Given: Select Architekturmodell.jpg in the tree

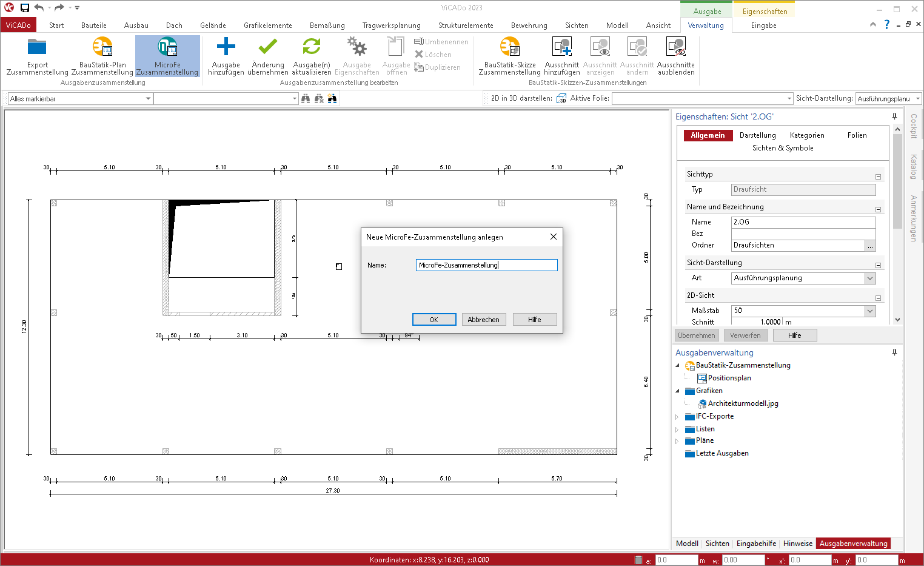Looking at the screenshot, I should tap(743, 403).
